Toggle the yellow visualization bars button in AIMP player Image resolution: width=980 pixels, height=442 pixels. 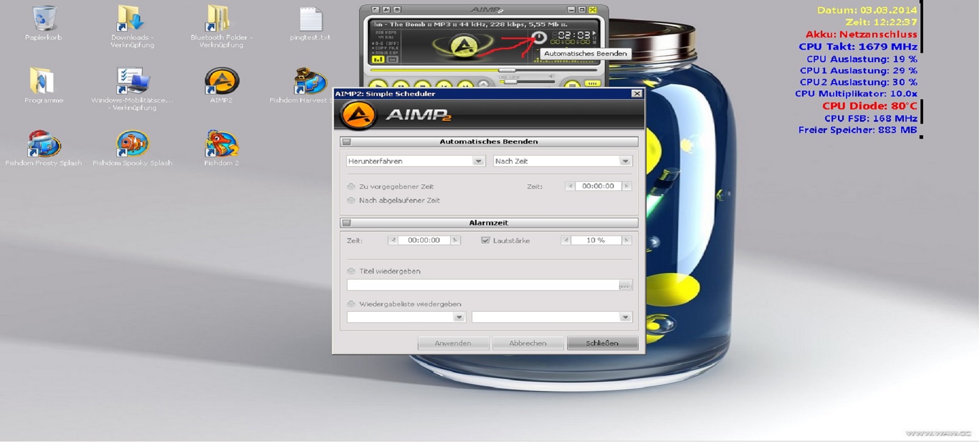(378, 59)
